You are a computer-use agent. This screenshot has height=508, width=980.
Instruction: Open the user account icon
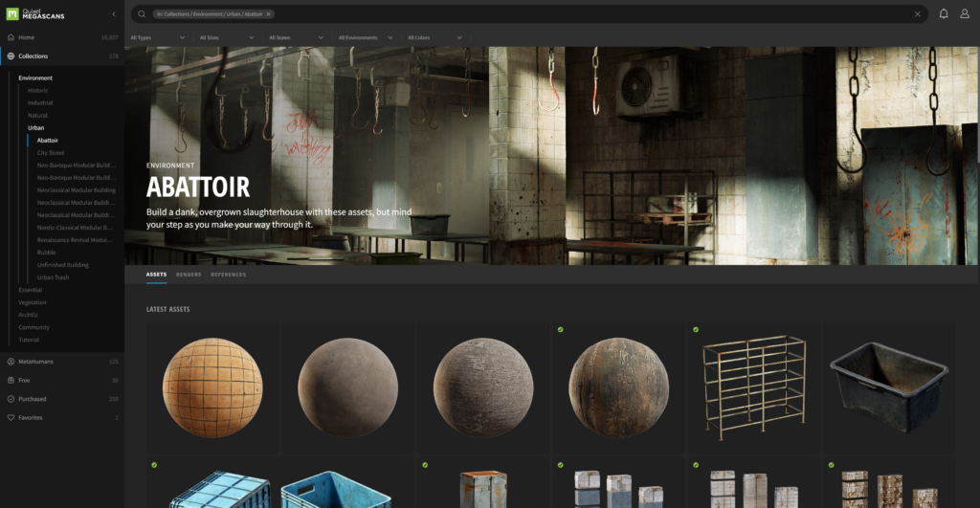[965, 13]
